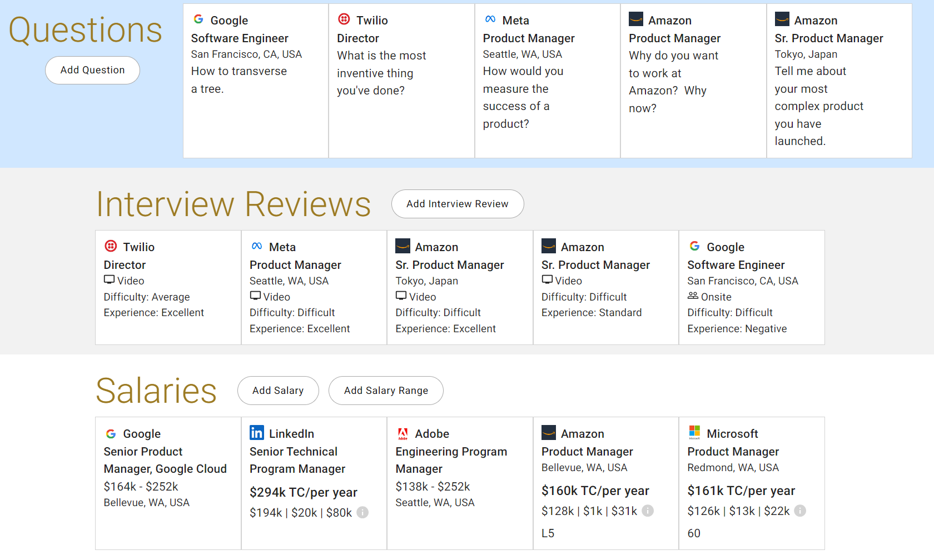Image resolution: width=934 pixels, height=560 pixels.
Task: Click 'Experience: Negative' in Google review
Action: (x=737, y=329)
